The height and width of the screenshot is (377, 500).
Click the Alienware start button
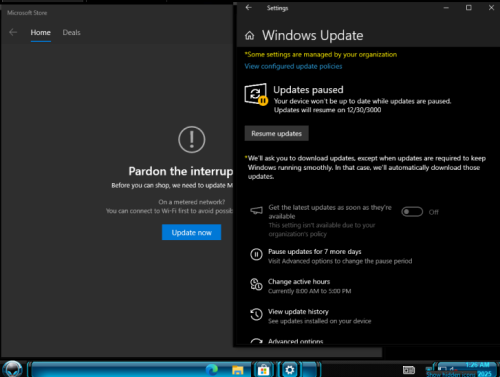click(13, 369)
